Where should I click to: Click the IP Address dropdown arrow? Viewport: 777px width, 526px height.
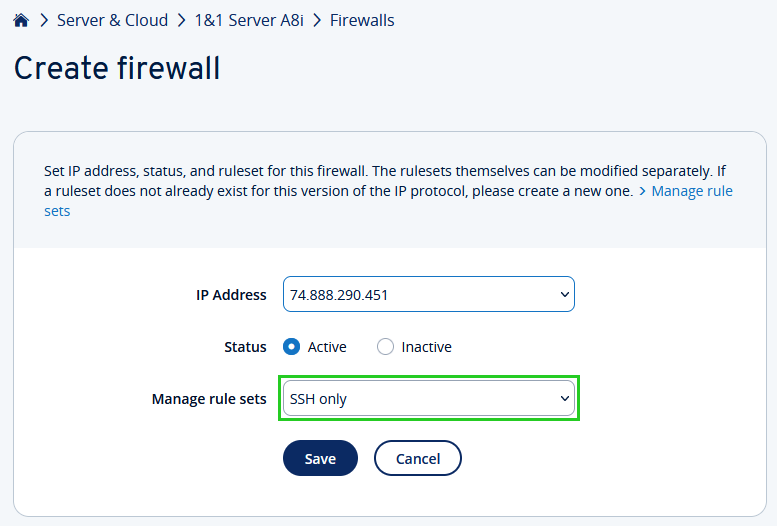[x=564, y=295]
